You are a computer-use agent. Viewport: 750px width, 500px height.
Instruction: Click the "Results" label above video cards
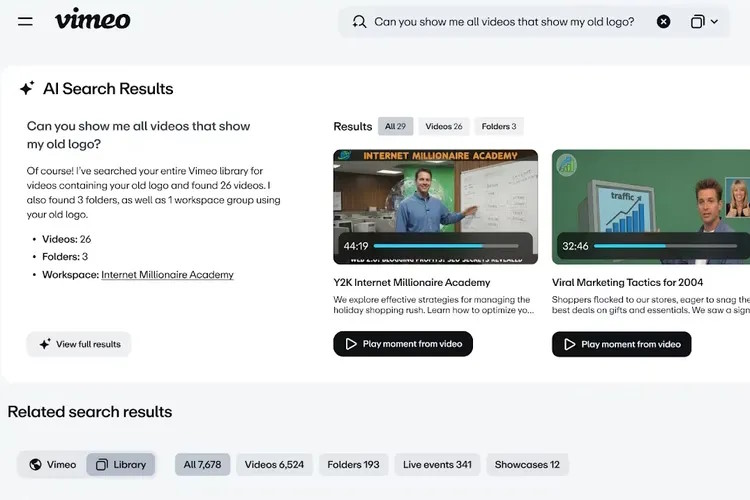[353, 126]
